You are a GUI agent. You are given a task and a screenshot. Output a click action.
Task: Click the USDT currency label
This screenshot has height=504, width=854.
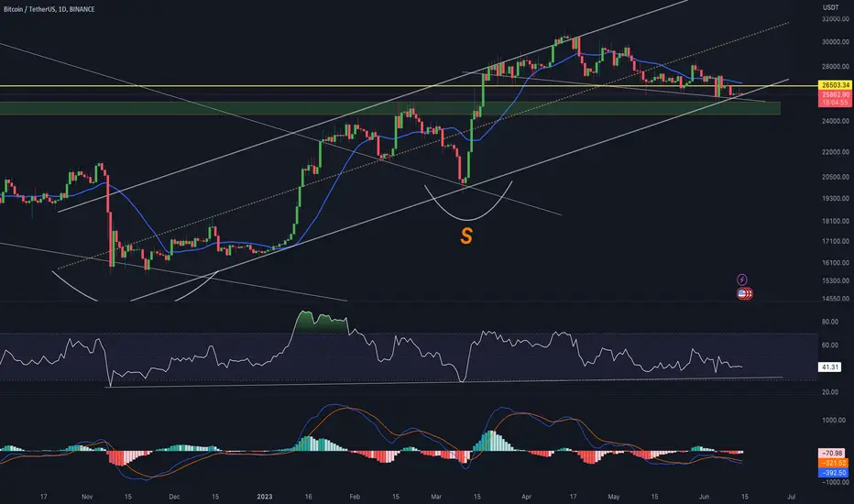click(830, 7)
